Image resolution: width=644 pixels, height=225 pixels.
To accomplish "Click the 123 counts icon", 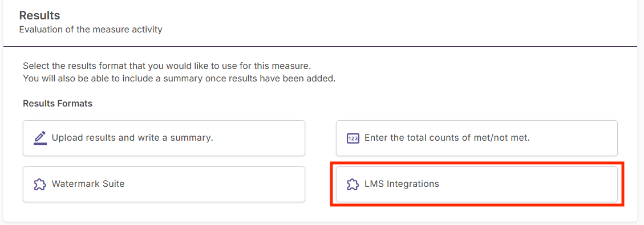I will tap(353, 138).
